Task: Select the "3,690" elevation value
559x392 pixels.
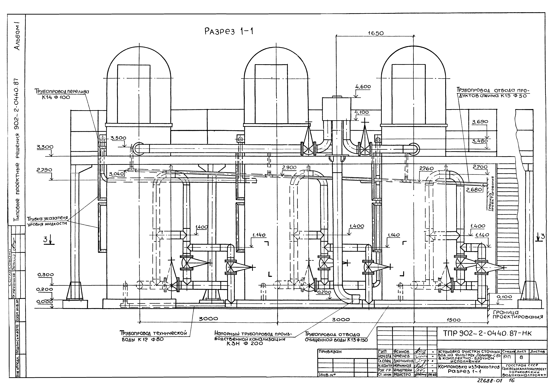Action: [480, 122]
